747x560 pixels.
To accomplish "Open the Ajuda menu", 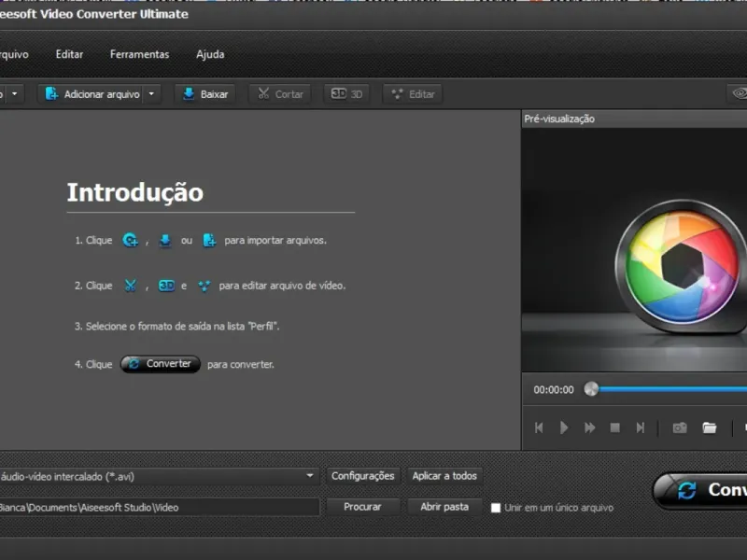I will point(210,54).
